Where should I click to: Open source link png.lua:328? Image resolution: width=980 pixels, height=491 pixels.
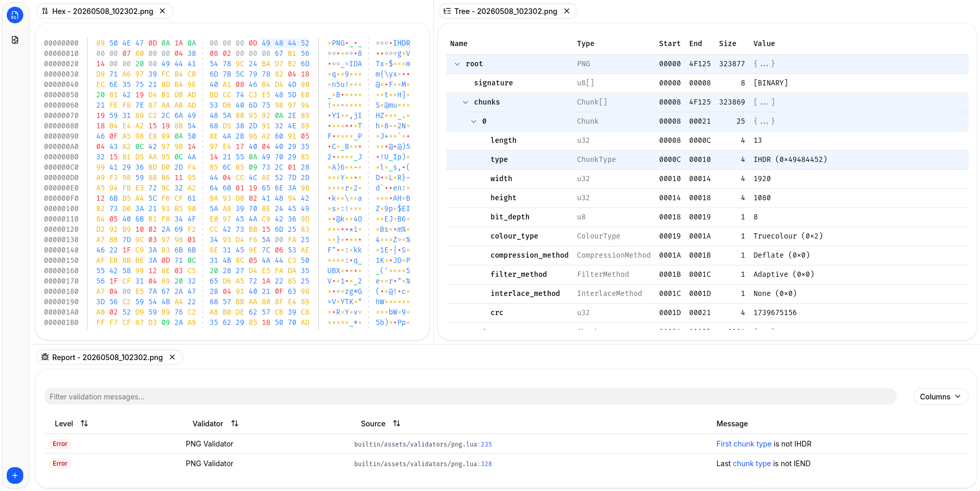[x=423, y=464]
